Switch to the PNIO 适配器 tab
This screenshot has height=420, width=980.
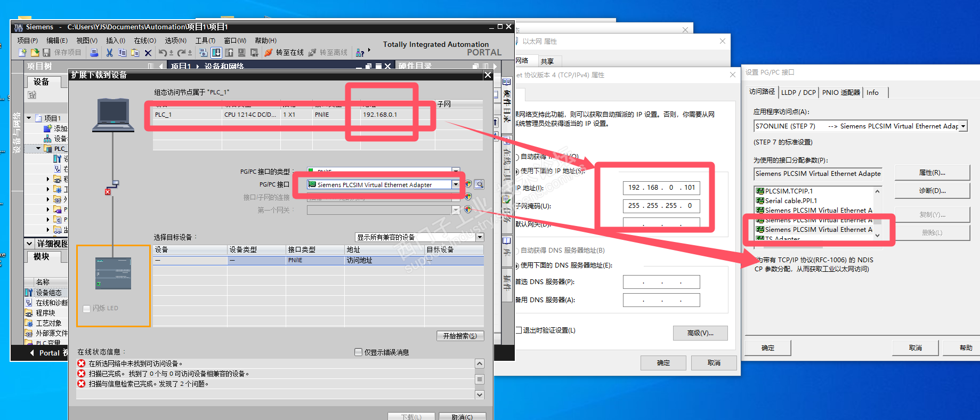(841, 92)
